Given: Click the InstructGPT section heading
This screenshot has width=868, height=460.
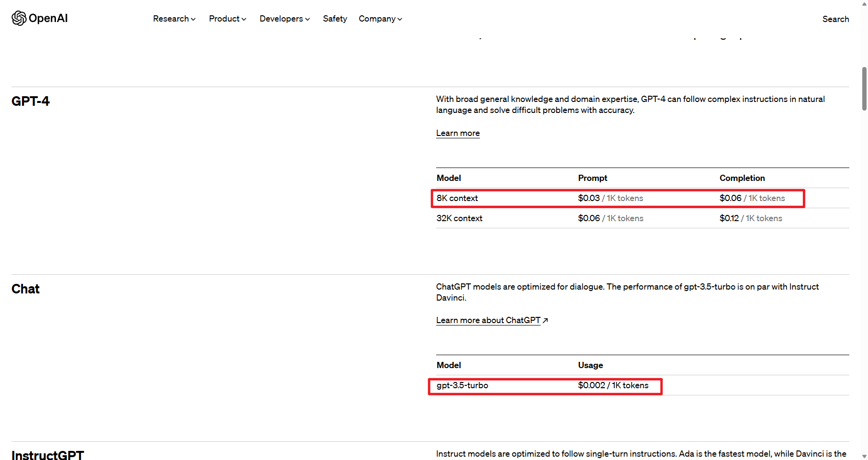Looking at the screenshot, I should point(48,455).
